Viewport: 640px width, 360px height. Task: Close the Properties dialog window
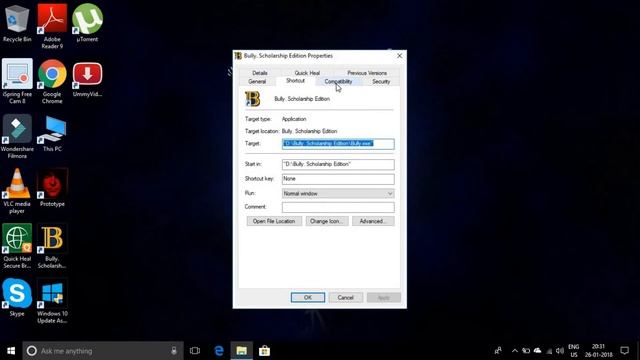pos(400,56)
